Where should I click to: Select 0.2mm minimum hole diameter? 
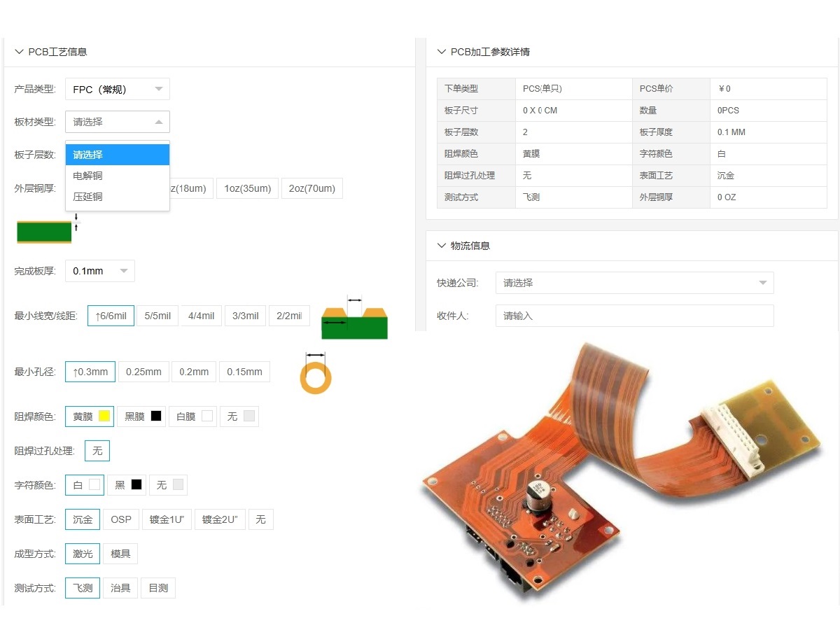pos(194,372)
